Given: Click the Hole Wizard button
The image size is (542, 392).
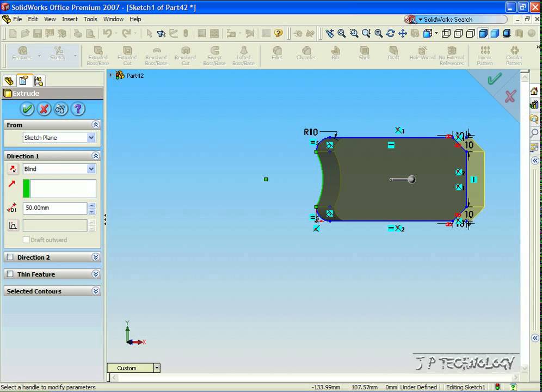Looking at the screenshot, I should [x=422, y=53].
